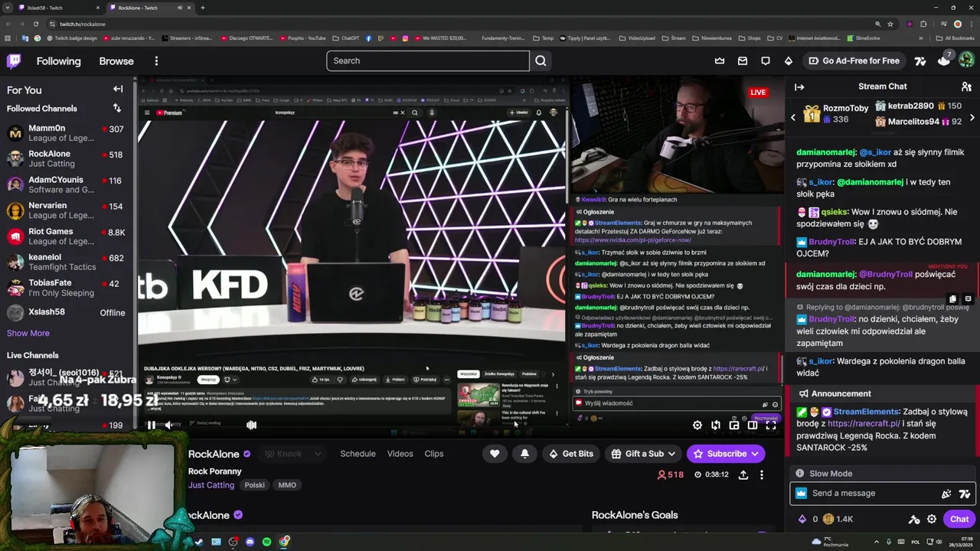
Task: Open the Twitch notifications inbox icon
Action: click(743, 61)
